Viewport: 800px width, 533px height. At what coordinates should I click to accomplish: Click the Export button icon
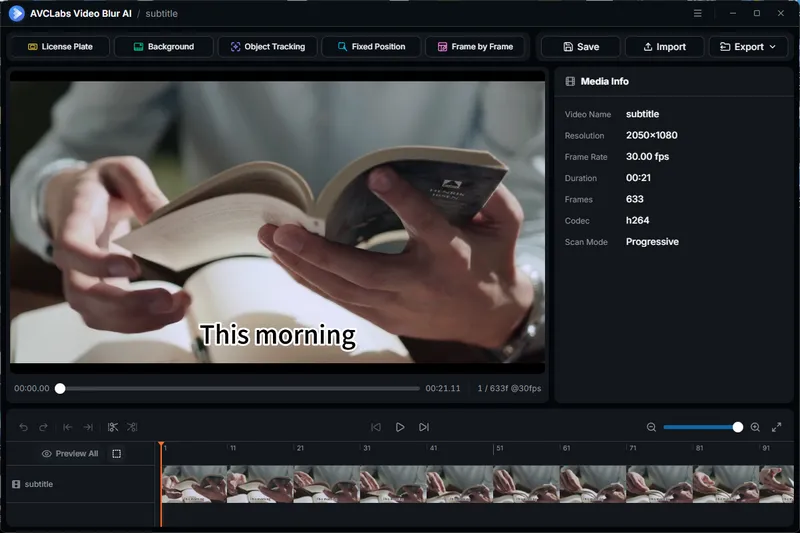point(724,46)
